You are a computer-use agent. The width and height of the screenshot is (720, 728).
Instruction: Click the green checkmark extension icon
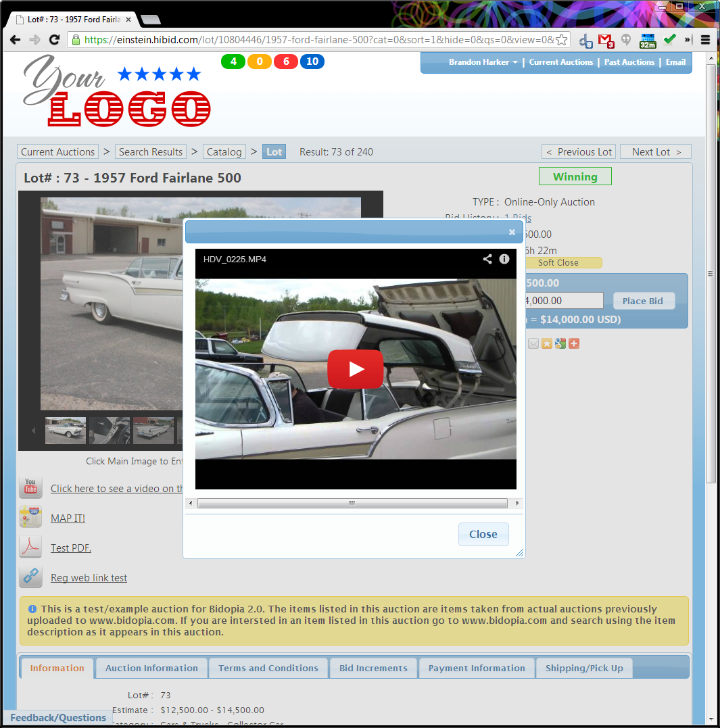click(669, 39)
